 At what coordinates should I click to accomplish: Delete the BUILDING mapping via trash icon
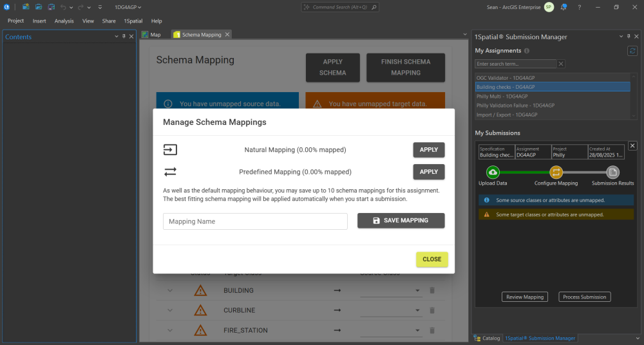(432, 290)
